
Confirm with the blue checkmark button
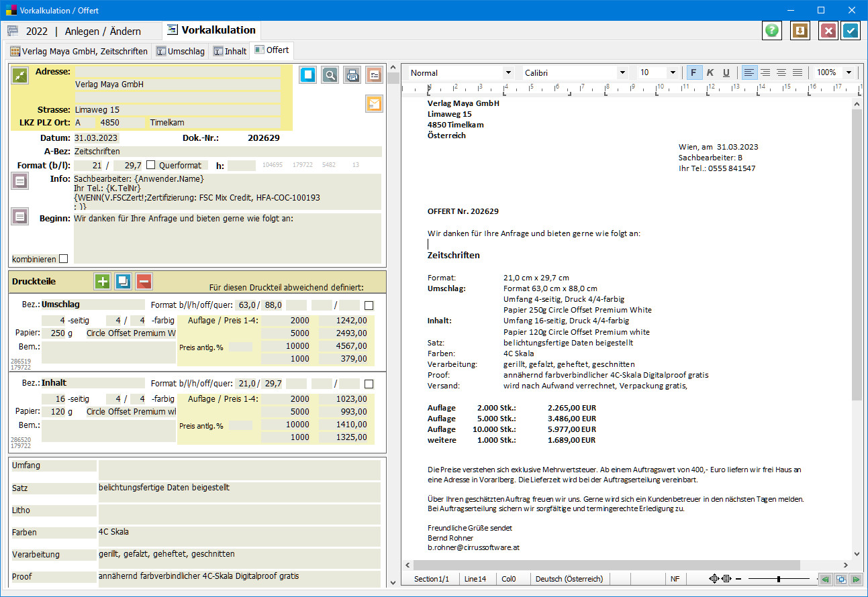pyautogui.click(x=851, y=31)
